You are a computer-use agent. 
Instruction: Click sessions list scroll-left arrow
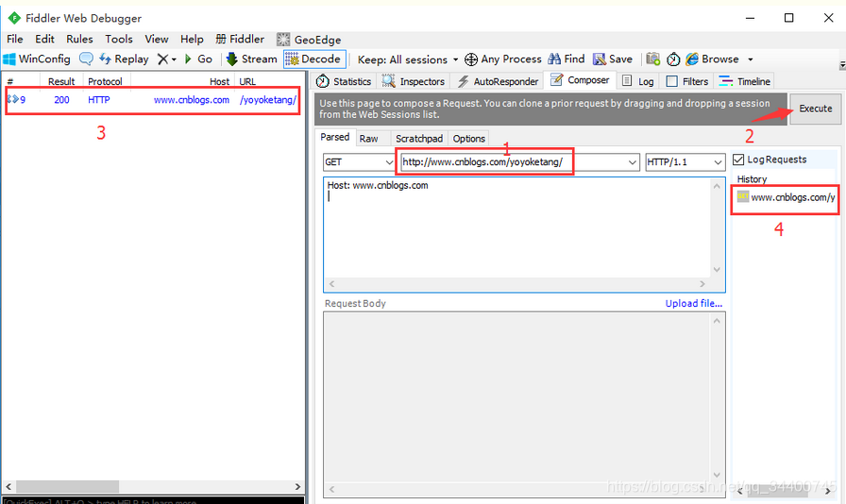coord(8,486)
